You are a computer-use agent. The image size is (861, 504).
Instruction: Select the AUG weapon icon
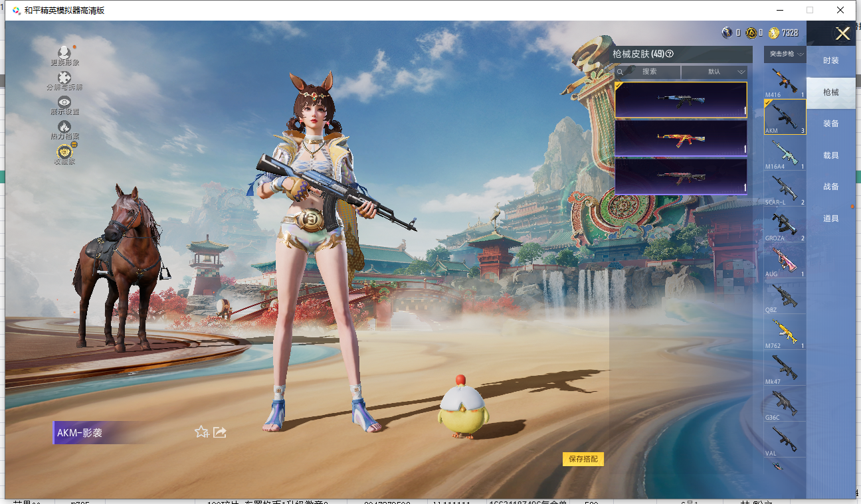(785, 260)
